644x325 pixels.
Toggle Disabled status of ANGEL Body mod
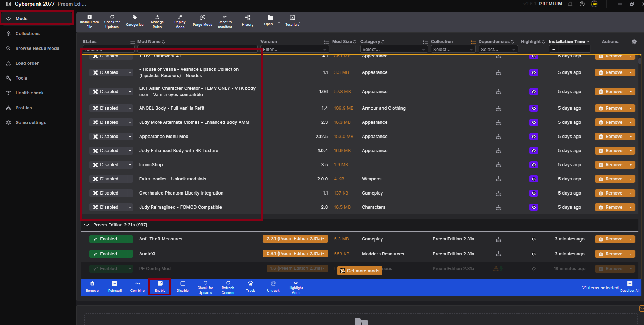[x=108, y=108]
